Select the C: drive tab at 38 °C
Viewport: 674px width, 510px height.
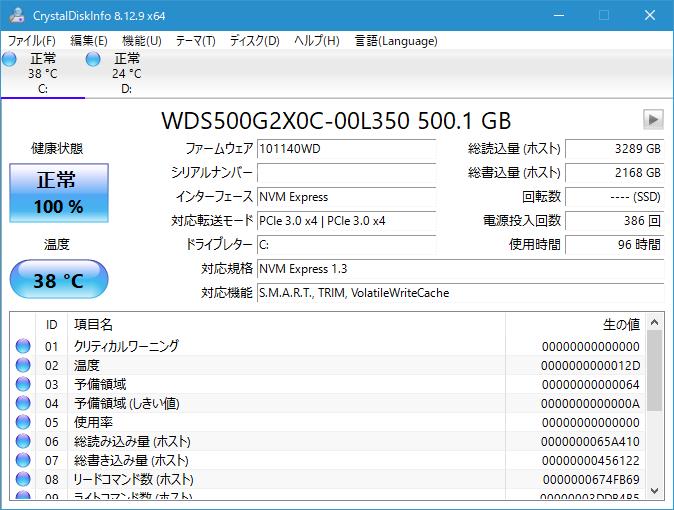pos(43,73)
